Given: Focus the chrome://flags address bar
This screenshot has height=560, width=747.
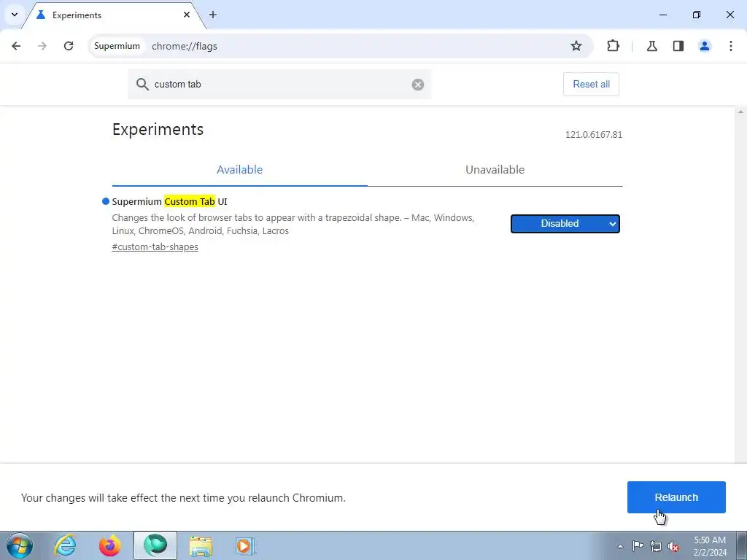Looking at the screenshot, I should [x=341, y=46].
